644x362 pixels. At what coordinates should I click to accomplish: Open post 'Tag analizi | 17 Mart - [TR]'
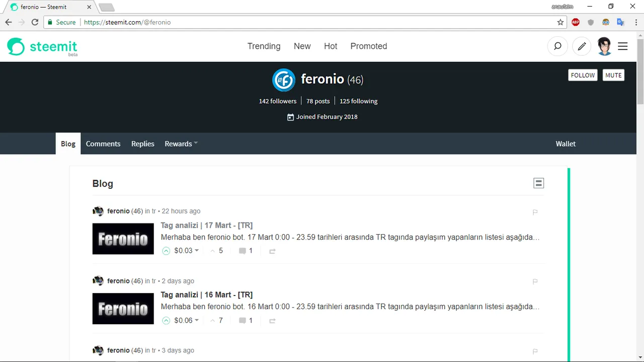pos(207,225)
